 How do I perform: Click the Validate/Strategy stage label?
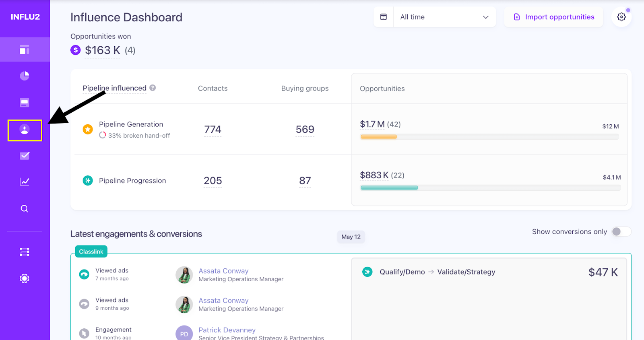[x=466, y=272]
